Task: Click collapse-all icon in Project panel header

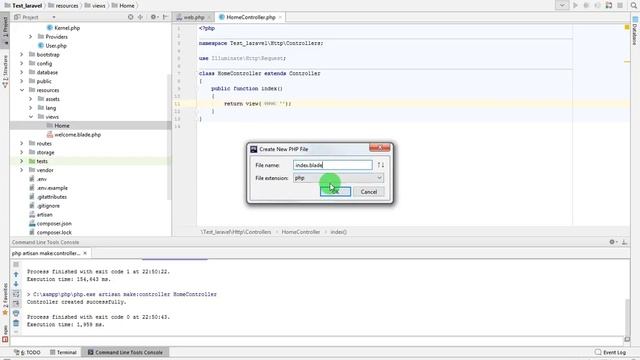Action: (x=140, y=17)
